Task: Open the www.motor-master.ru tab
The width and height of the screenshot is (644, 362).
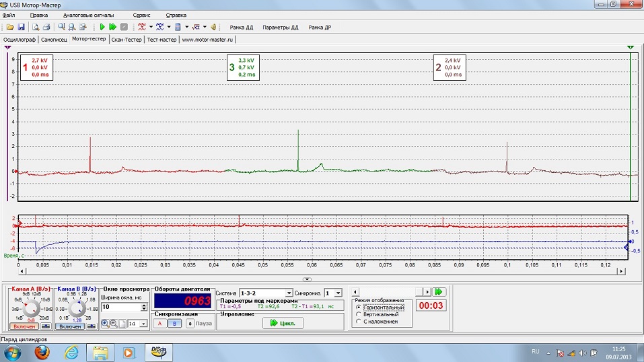Action: click(207, 40)
